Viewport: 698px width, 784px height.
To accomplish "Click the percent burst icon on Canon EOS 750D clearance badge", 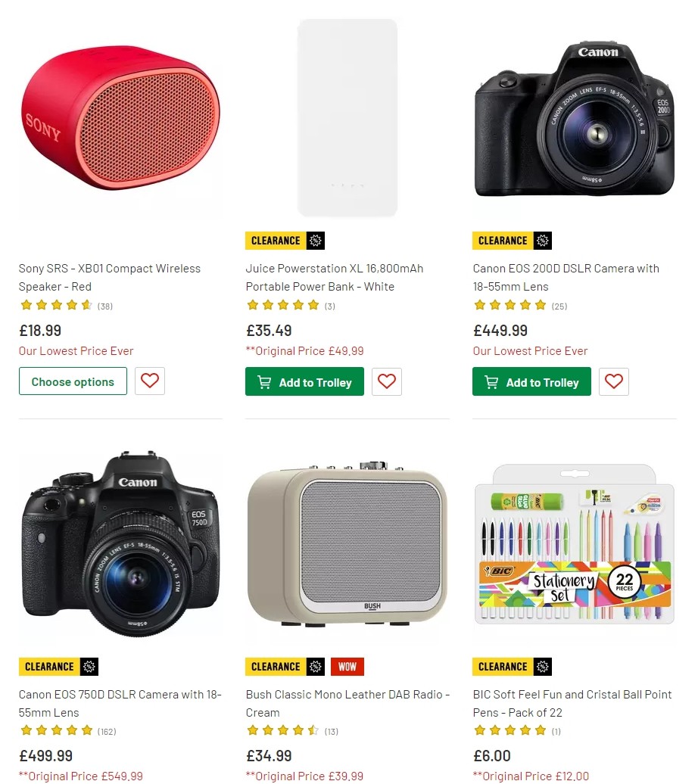I will (x=90, y=667).
